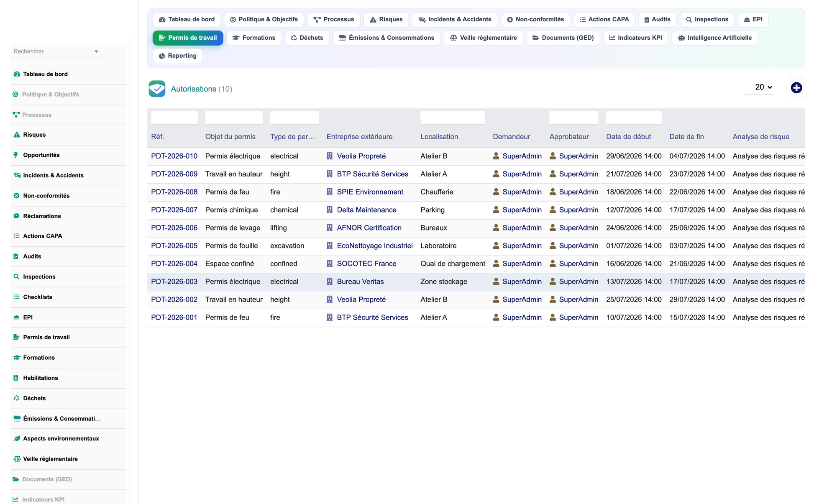Click the Réclamations speech bubble icon in sidebar

[x=17, y=216]
